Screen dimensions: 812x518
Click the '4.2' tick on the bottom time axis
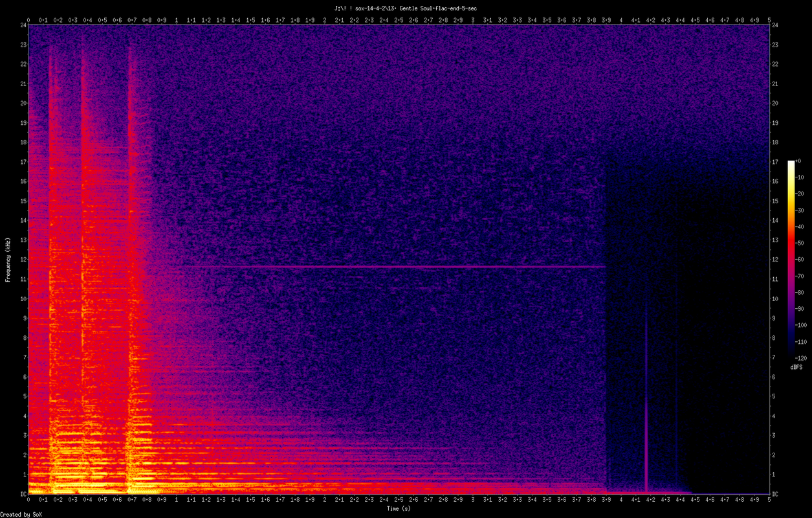click(x=651, y=500)
